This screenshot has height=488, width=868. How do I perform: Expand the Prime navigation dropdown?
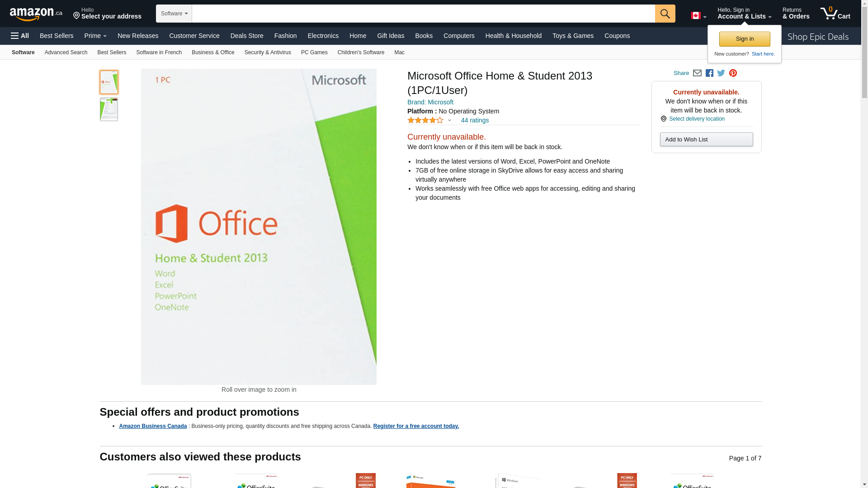coord(95,36)
